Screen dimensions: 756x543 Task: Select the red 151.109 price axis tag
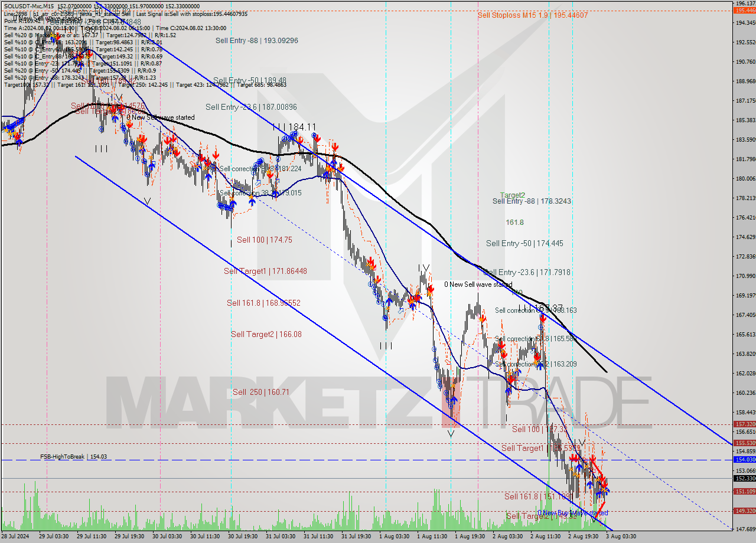click(744, 492)
